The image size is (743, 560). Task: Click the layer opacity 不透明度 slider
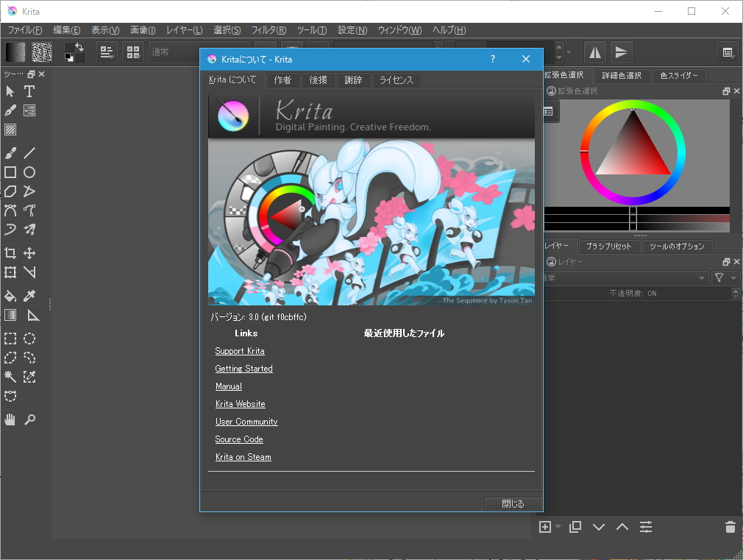click(637, 294)
